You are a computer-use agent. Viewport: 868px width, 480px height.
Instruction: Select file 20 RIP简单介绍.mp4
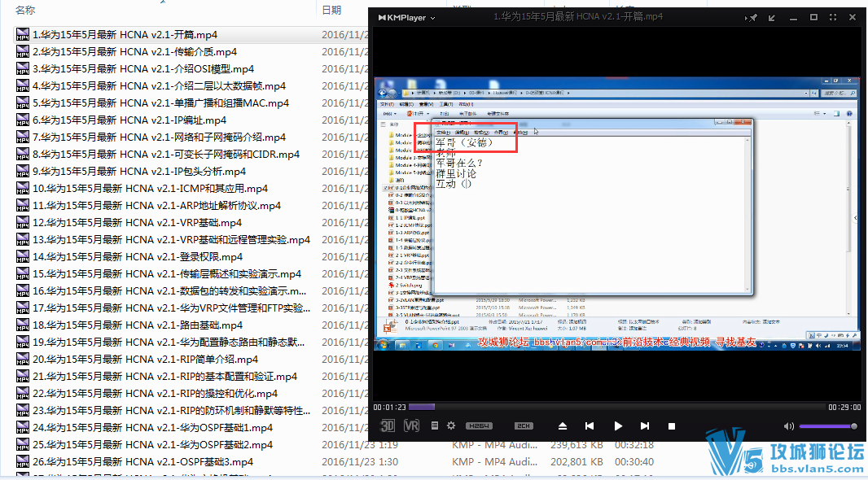(145, 360)
